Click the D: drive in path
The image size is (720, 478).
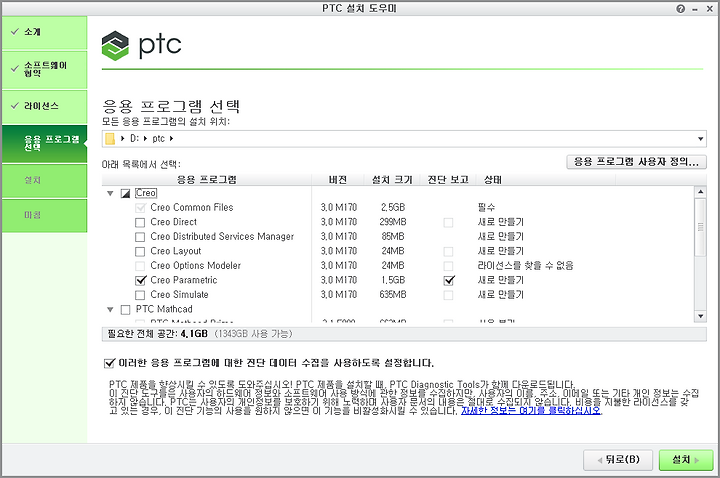tap(134, 139)
